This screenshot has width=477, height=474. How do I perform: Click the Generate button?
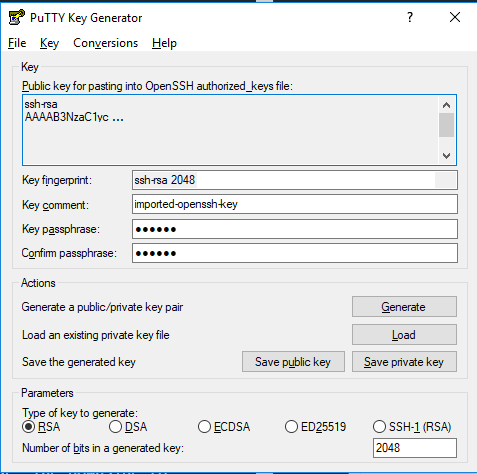(x=404, y=307)
